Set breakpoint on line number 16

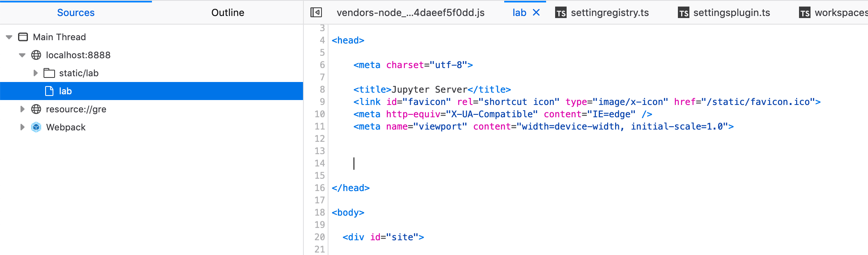[x=320, y=188]
